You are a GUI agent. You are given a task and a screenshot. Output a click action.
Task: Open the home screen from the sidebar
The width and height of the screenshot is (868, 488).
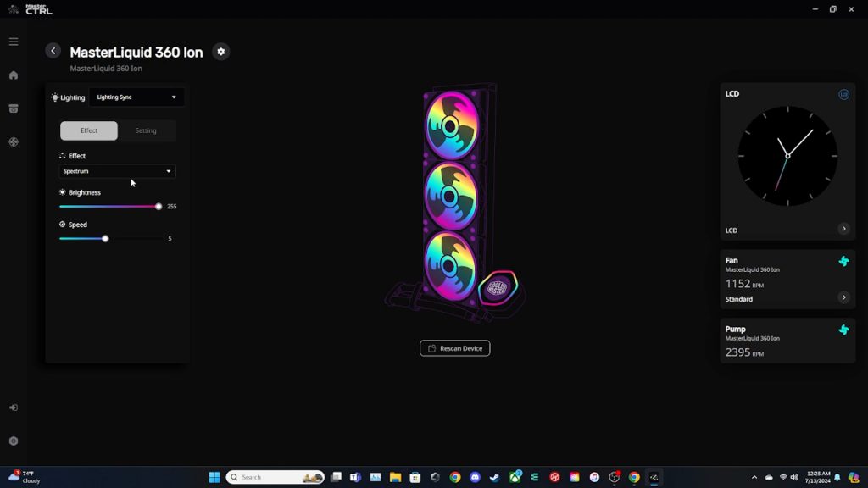[13, 75]
